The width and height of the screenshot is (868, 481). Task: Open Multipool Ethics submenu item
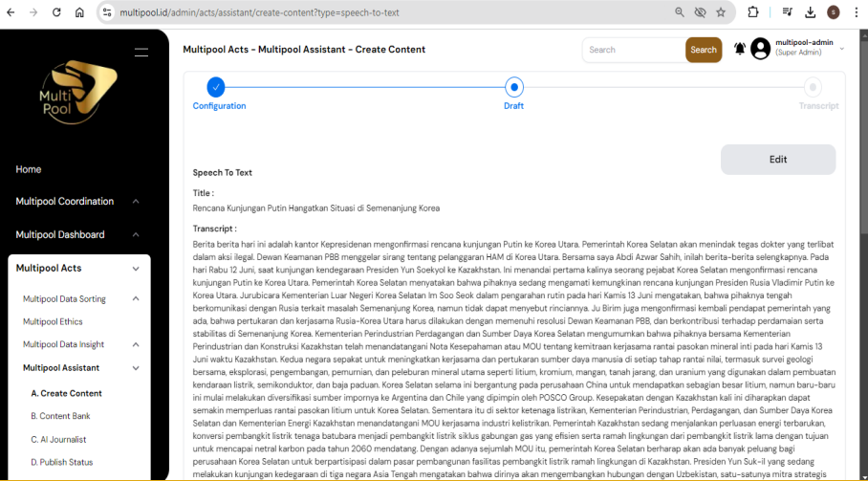[53, 321]
